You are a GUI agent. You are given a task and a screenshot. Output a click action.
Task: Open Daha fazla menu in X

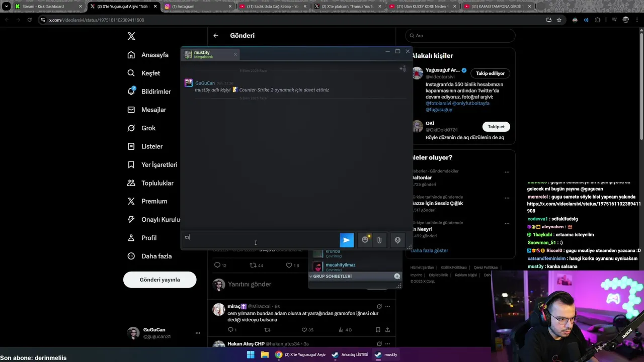coord(149,256)
